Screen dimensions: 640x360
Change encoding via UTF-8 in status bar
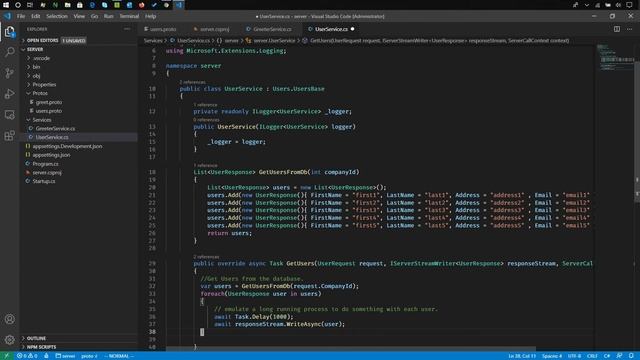pos(574,356)
